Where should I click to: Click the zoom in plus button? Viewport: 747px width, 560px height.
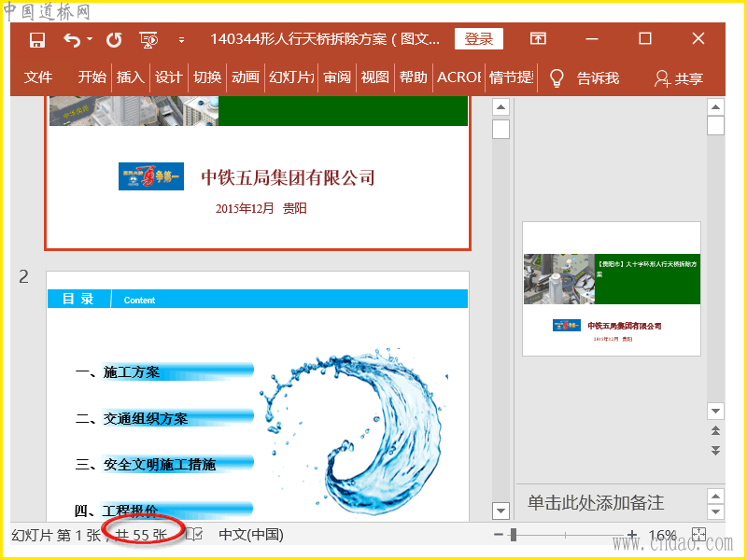point(632,535)
